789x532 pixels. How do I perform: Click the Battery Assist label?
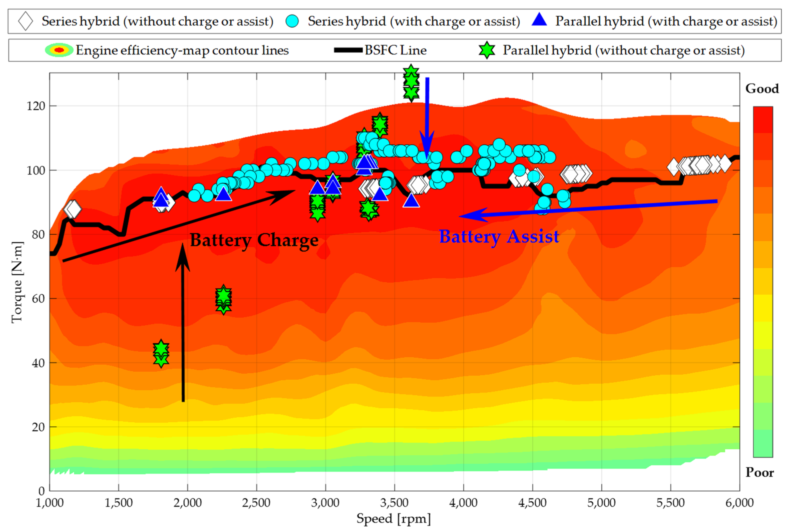[x=499, y=236]
